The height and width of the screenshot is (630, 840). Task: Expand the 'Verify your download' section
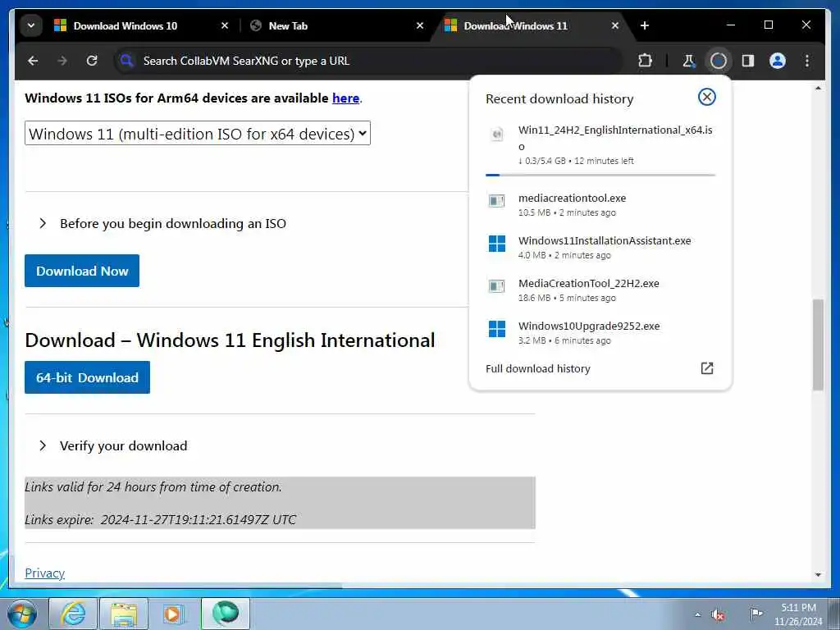[123, 445]
